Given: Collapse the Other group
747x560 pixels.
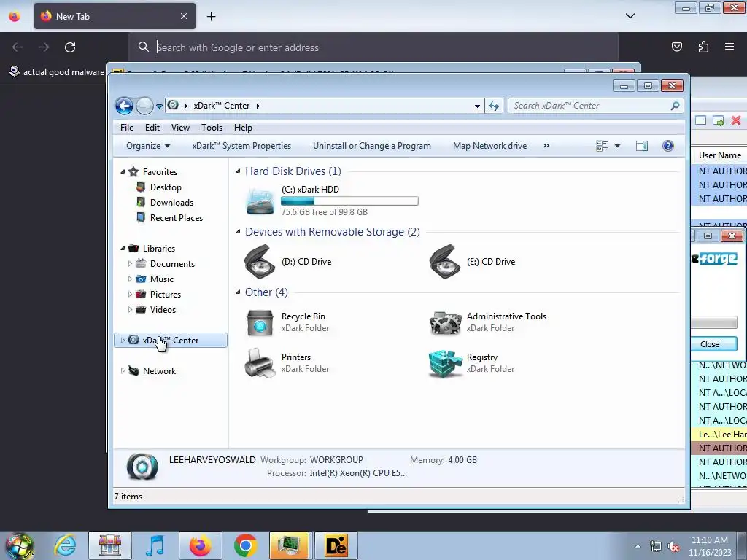Looking at the screenshot, I should point(238,292).
